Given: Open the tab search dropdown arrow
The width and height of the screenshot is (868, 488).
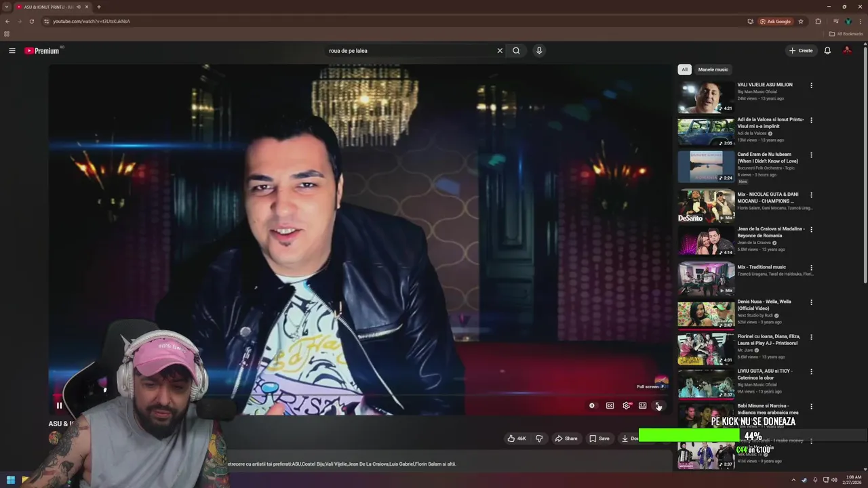Looking at the screenshot, I should click(x=6, y=7).
